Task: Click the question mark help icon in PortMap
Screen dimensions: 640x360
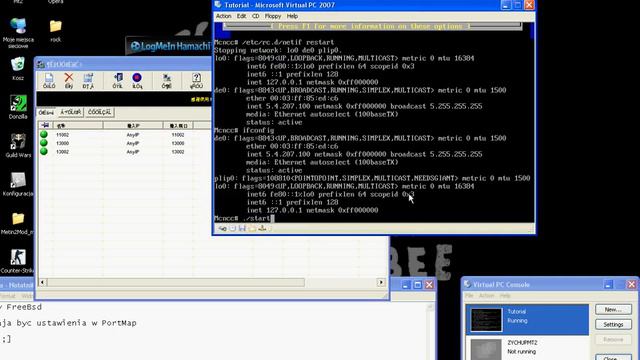Action: [x=196, y=80]
